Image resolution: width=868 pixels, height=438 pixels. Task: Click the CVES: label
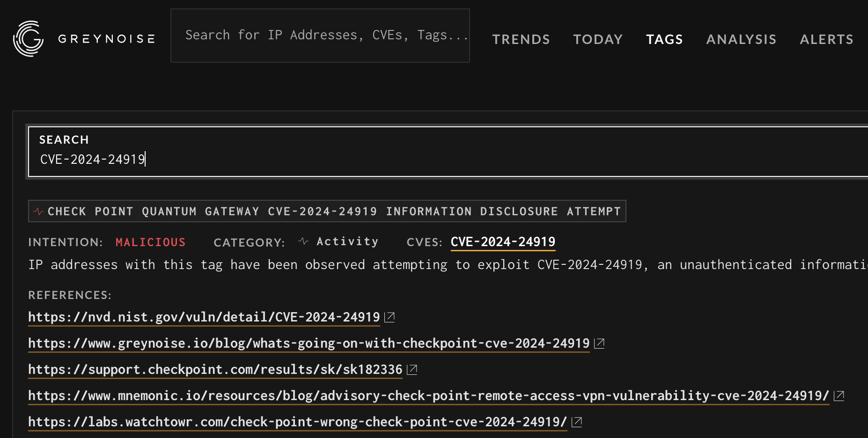tap(424, 242)
